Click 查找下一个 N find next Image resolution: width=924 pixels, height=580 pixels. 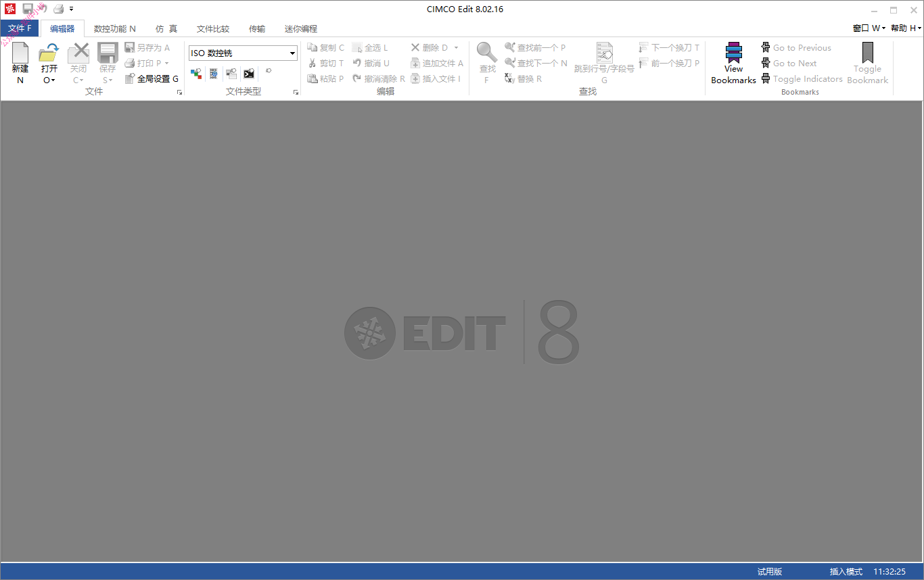536,63
